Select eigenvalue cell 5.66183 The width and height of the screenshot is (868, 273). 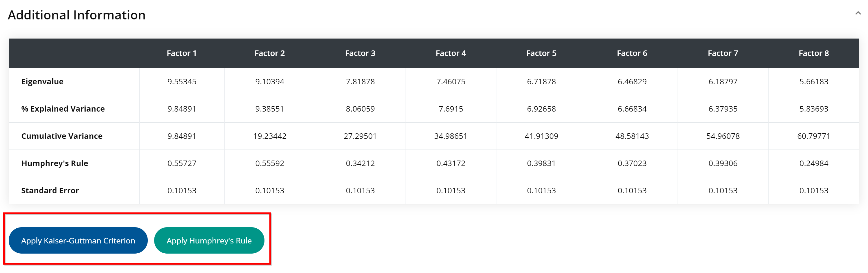coord(814,81)
